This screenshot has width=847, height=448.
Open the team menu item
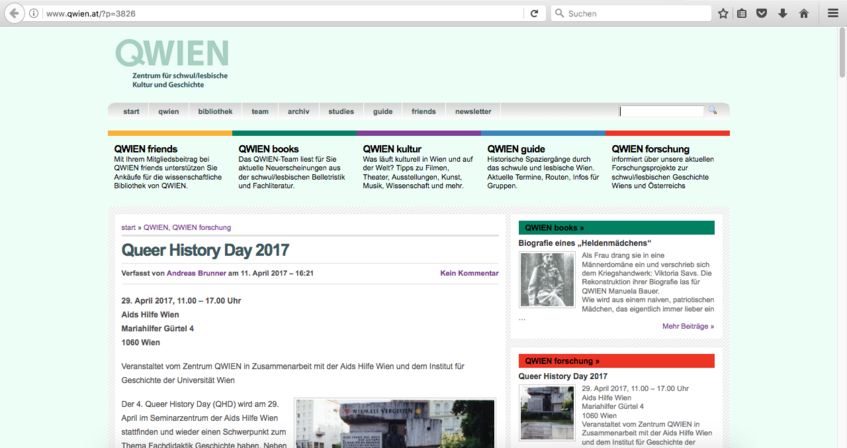(260, 111)
